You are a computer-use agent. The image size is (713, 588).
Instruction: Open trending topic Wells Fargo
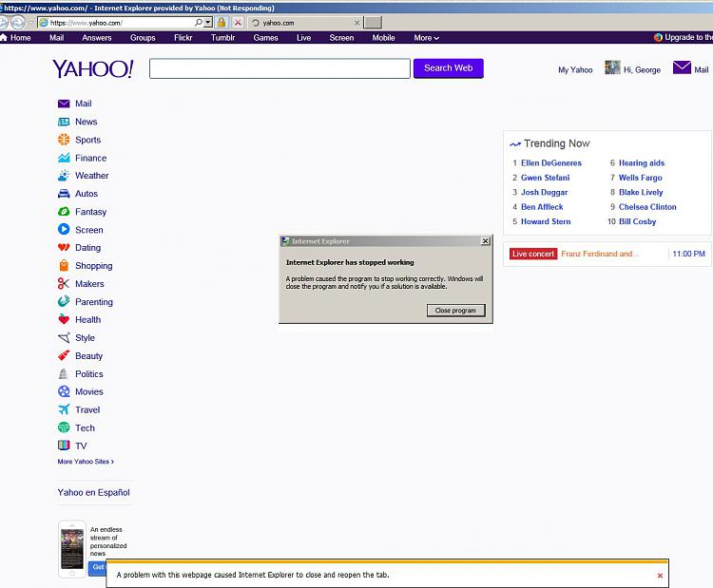(640, 178)
